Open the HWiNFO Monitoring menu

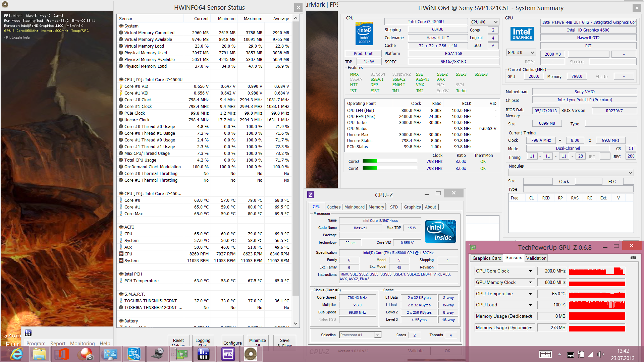pos(82,343)
